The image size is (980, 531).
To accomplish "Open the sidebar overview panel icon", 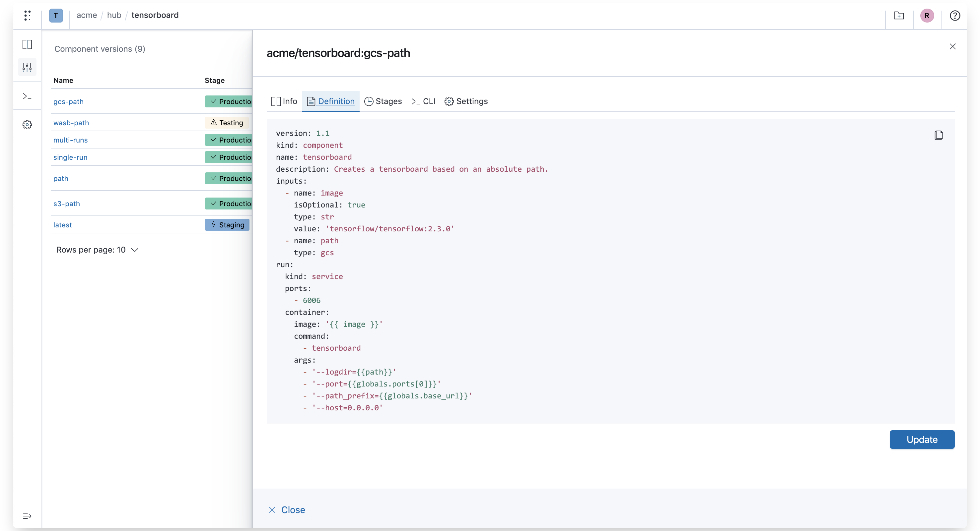I will pos(27,44).
